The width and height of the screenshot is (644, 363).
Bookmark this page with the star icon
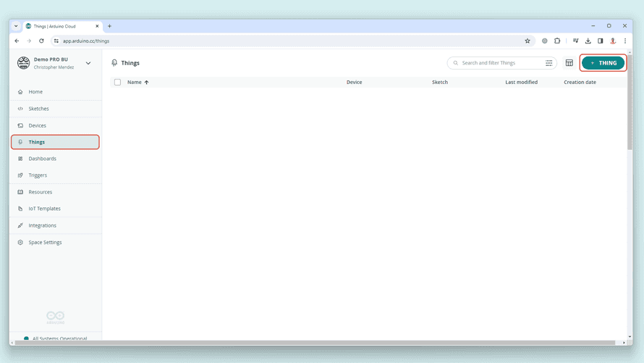point(528,41)
